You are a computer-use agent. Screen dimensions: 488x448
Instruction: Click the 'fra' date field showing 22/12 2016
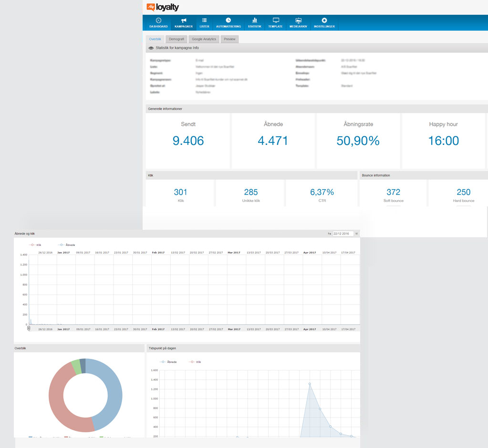pos(343,234)
